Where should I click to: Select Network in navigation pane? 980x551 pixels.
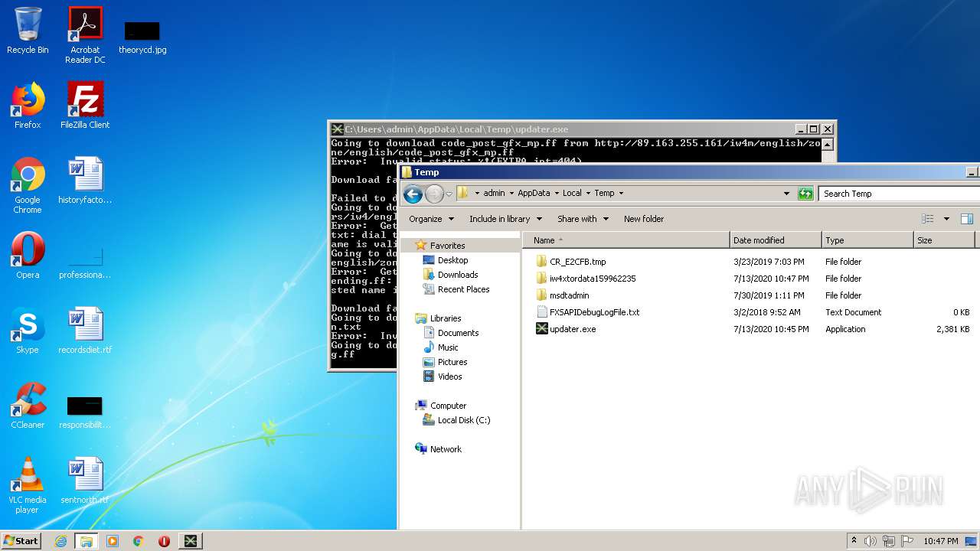click(x=446, y=449)
